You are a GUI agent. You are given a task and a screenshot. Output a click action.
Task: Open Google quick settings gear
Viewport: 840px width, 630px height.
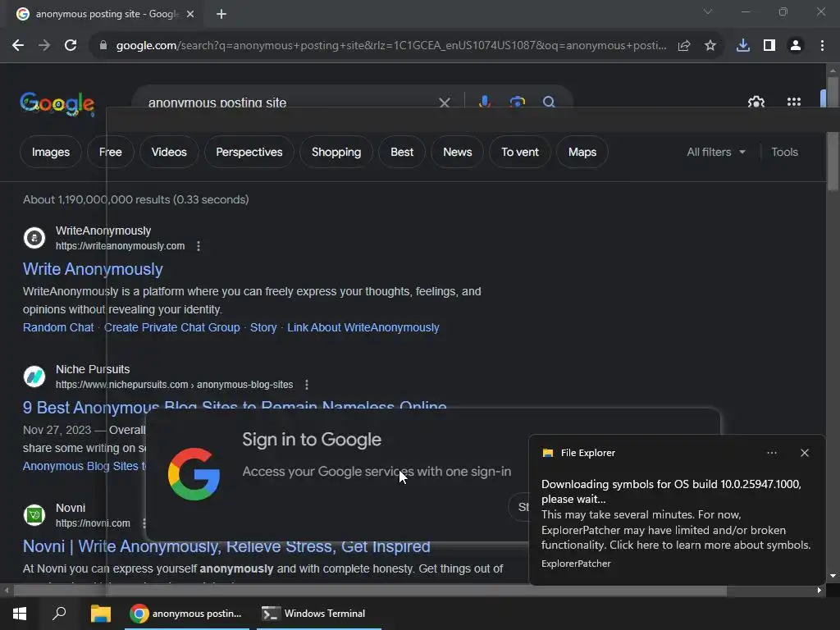click(756, 102)
